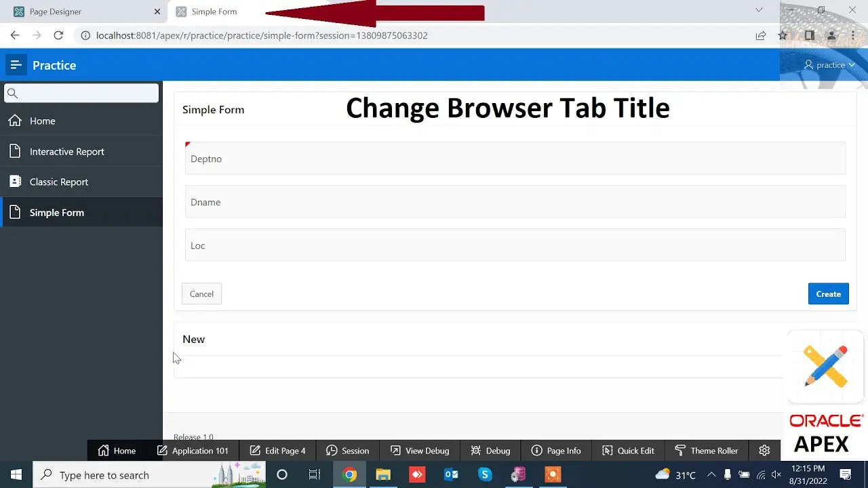Image resolution: width=868 pixels, height=488 pixels.
Task: Focus the Dname input field
Action: click(x=515, y=202)
